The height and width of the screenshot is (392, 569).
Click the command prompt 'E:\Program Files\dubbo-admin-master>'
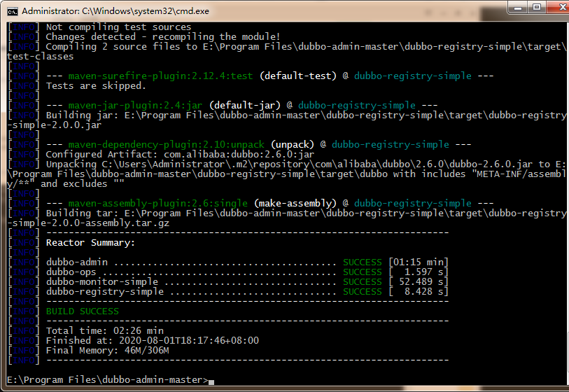click(x=108, y=380)
